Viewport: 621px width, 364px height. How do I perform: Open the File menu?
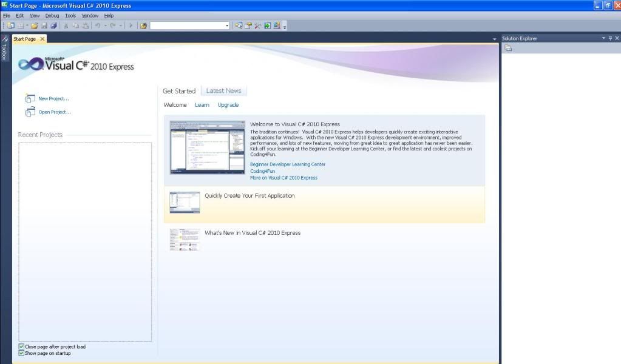pyautogui.click(x=6, y=16)
